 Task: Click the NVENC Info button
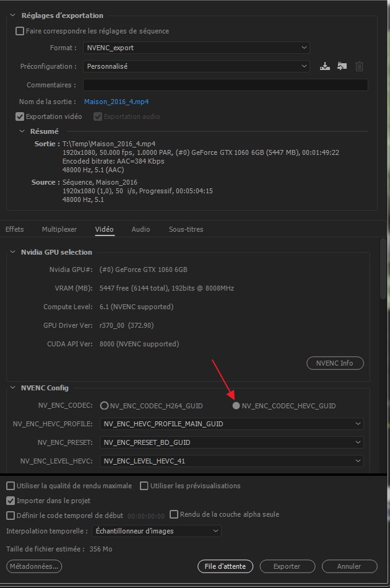point(335,363)
